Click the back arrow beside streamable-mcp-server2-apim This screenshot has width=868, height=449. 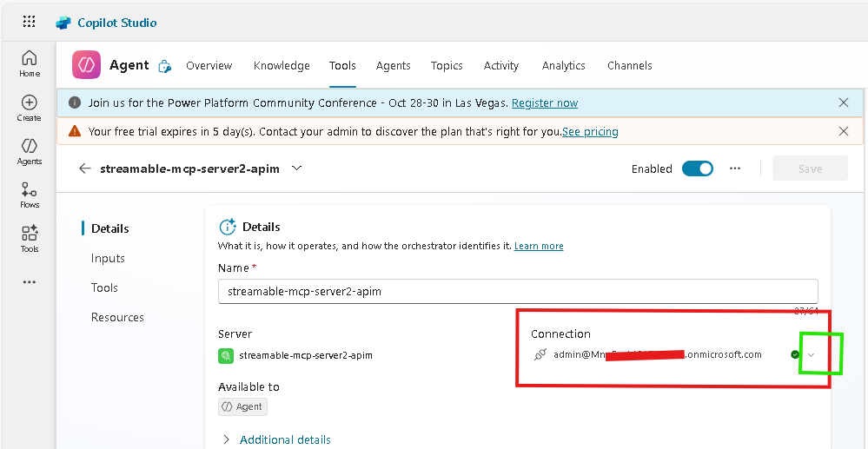coord(84,168)
